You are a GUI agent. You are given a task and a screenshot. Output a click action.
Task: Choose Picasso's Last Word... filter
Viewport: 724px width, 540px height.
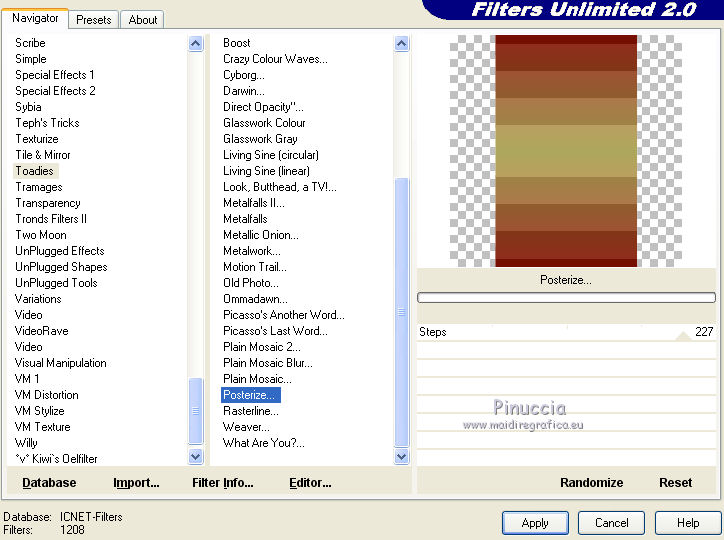[x=275, y=331]
